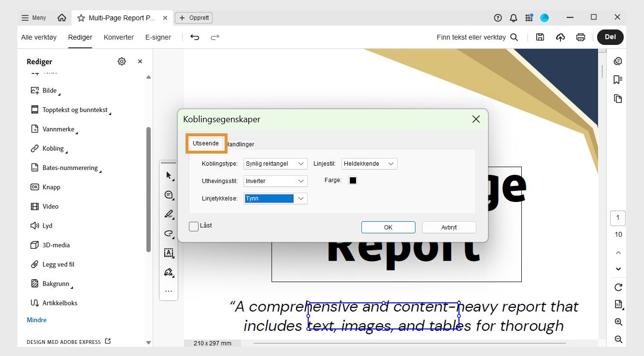Open the help question mark icon
This screenshot has height=356, width=644.
498,18
